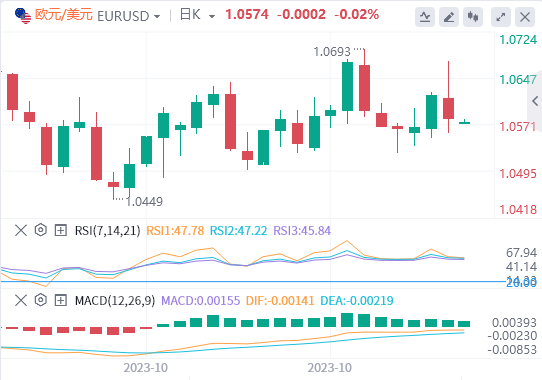Click the current price 1.0574
542x380 pixels.
click(x=247, y=15)
